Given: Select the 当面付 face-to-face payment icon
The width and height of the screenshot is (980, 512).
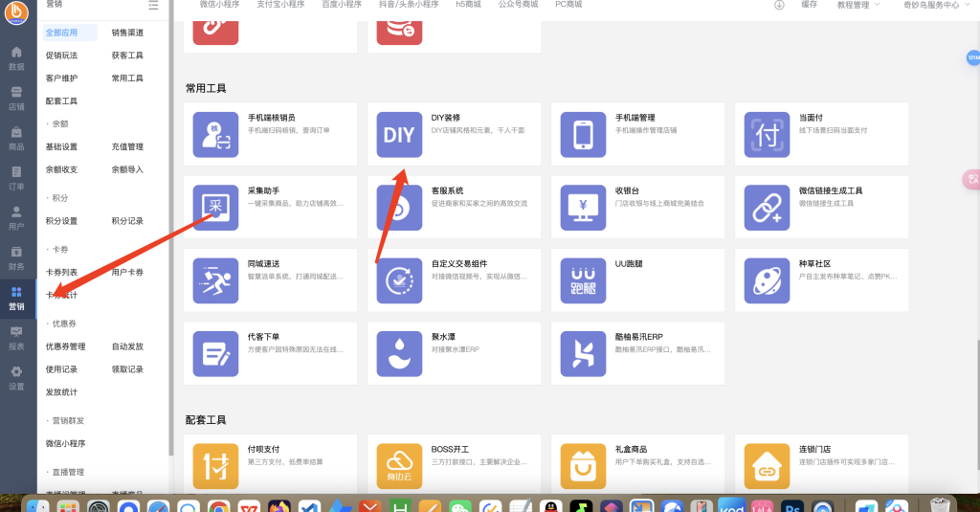Looking at the screenshot, I should coord(767,135).
